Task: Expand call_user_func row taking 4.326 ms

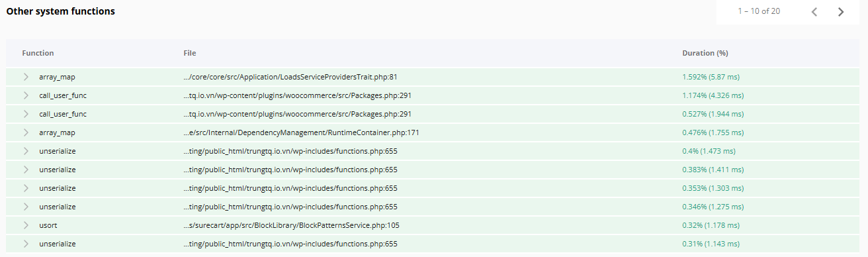Action: (x=26, y=95)
